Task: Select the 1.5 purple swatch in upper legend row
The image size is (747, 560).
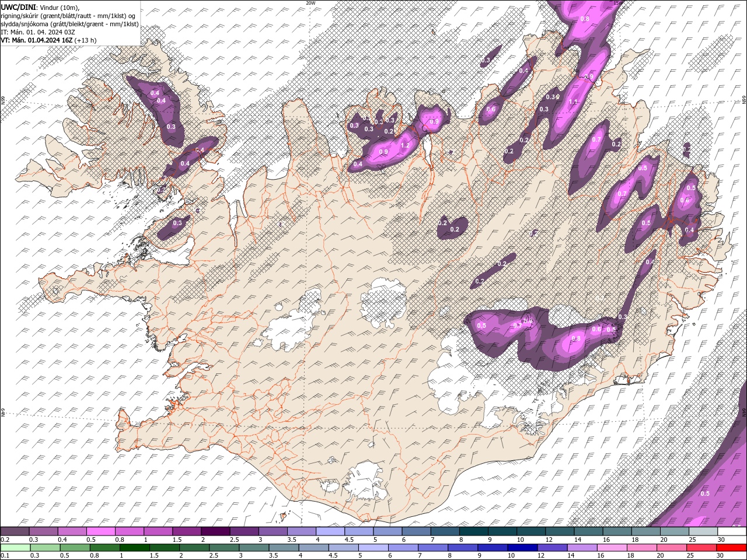Action: [x=187, y=531]
